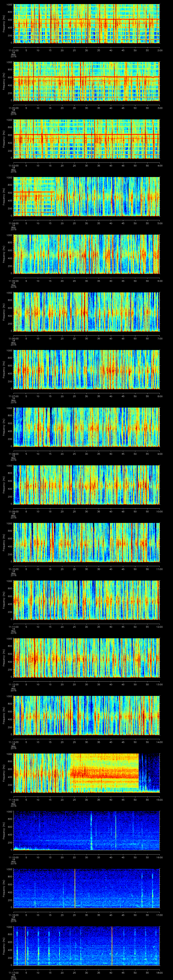
Task: Select the '10:00' end-of-axis time label
Action: coord(160,511)
